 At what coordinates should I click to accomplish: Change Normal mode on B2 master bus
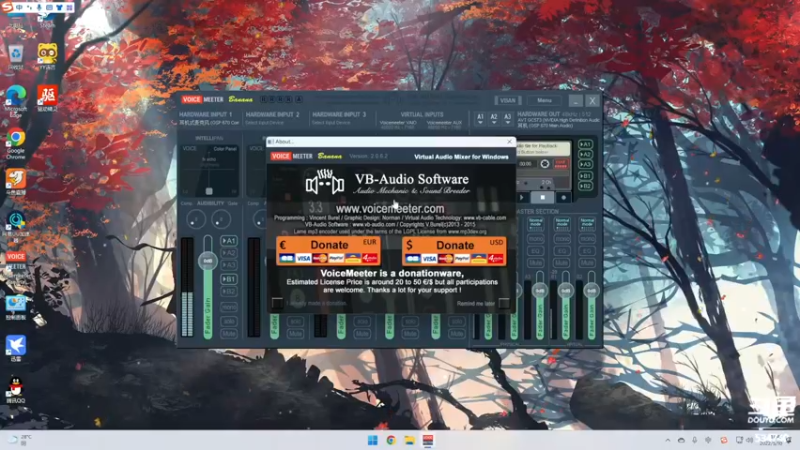[587, 223]
